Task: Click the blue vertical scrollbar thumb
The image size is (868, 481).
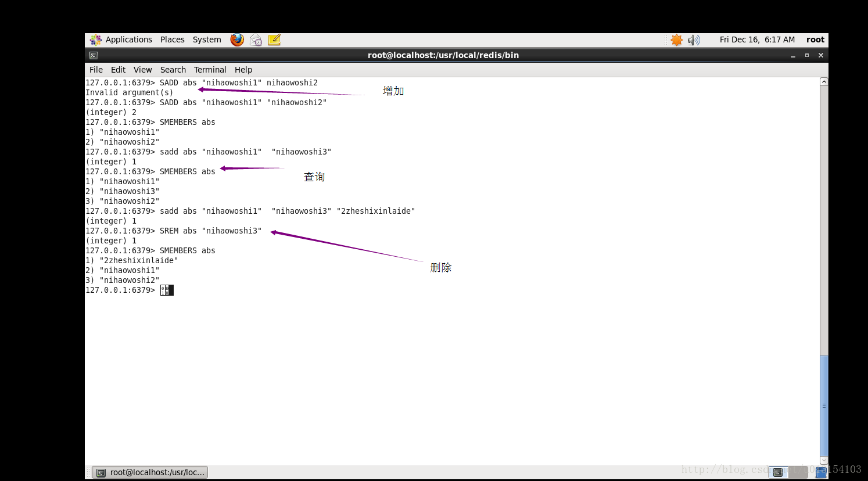Action: 824,405
